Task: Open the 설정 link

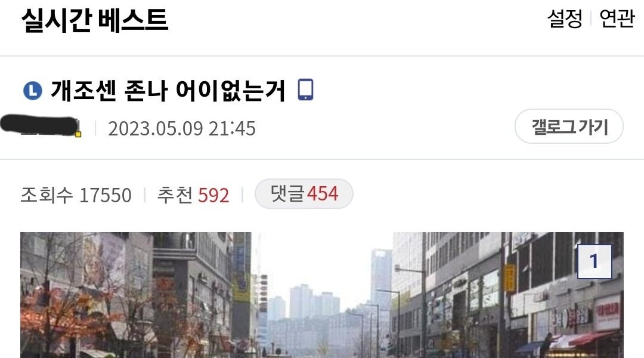Action: (x=565, y=19)
